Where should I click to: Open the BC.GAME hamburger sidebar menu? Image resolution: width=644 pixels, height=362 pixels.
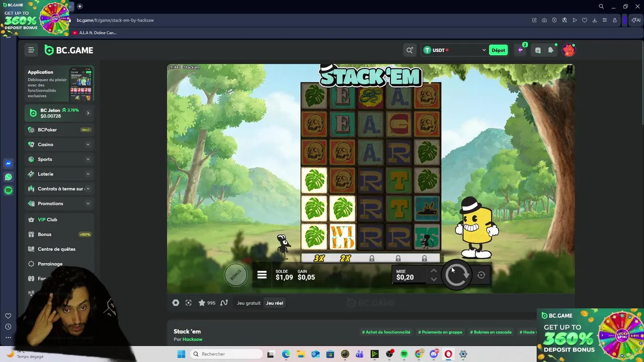[x=31, y=50]
